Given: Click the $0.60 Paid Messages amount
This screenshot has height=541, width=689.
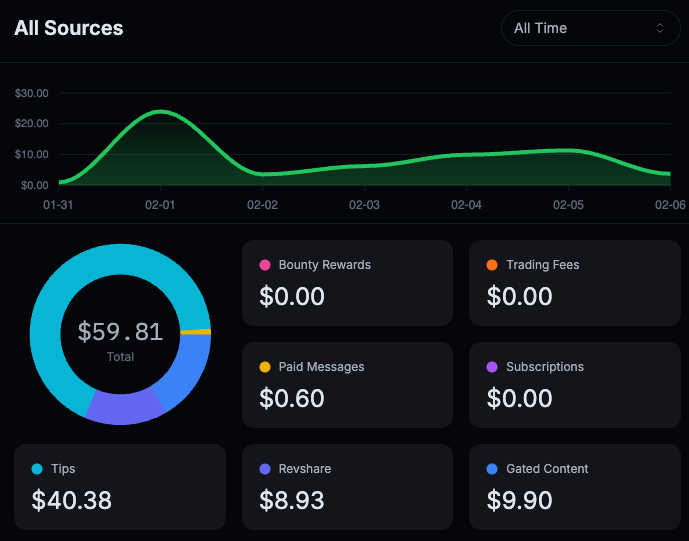Looking at the screenshot, I should pyautogui.click(x=292, y=398).
